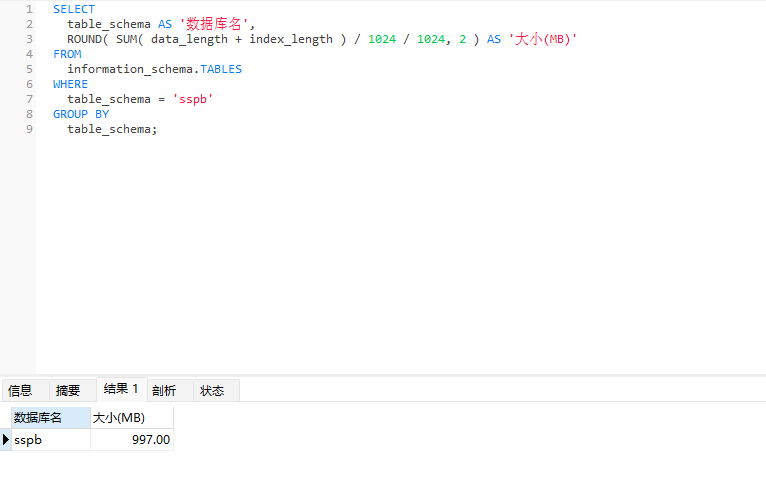This screenshot has height=497, width=766.
Task: Click the ROUND function on line 3
Action: click(x=84, y=39)
